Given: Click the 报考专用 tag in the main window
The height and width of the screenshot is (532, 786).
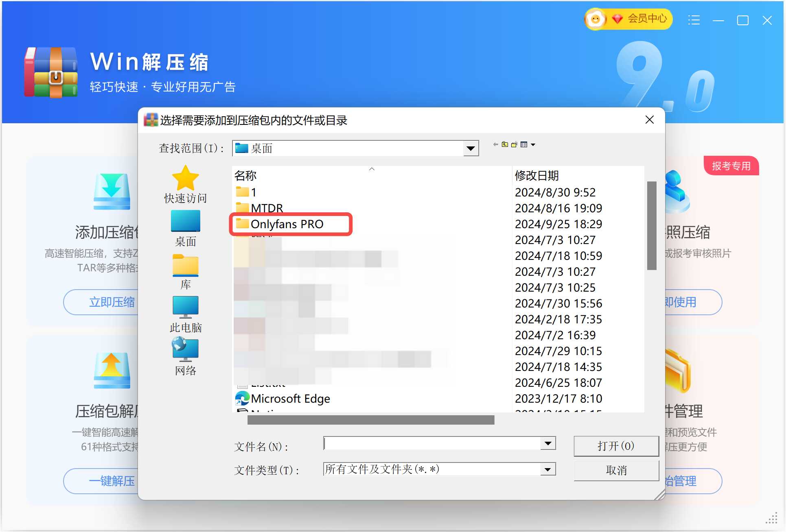Looking at the screenshot, I should pyautogui.click(x=731, y=166).
